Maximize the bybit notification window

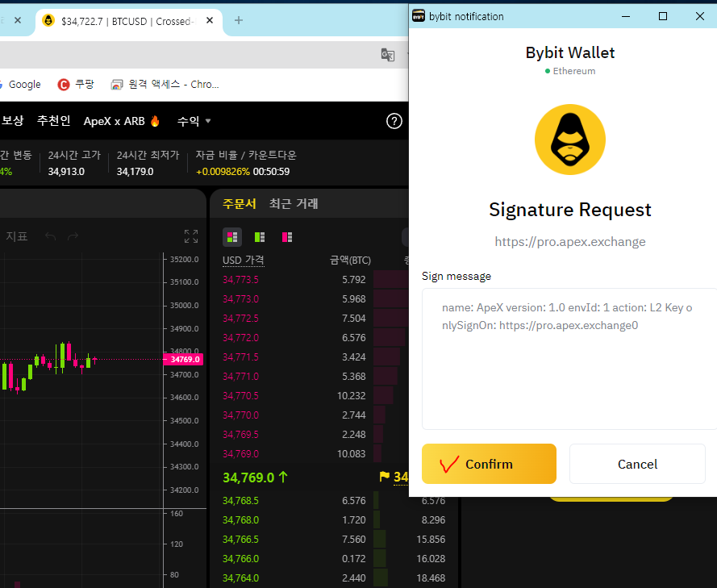point(663,16)
